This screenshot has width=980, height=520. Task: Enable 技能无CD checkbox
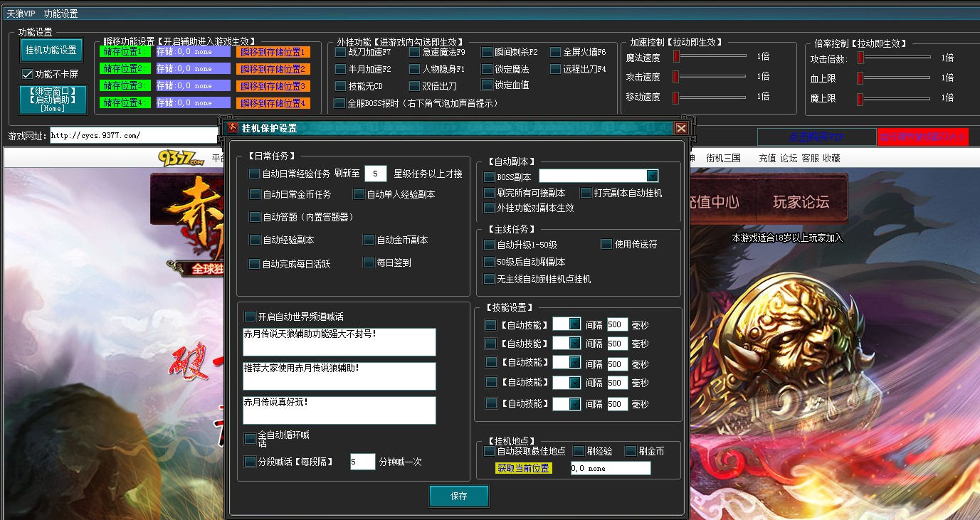[x=340, y=86]
